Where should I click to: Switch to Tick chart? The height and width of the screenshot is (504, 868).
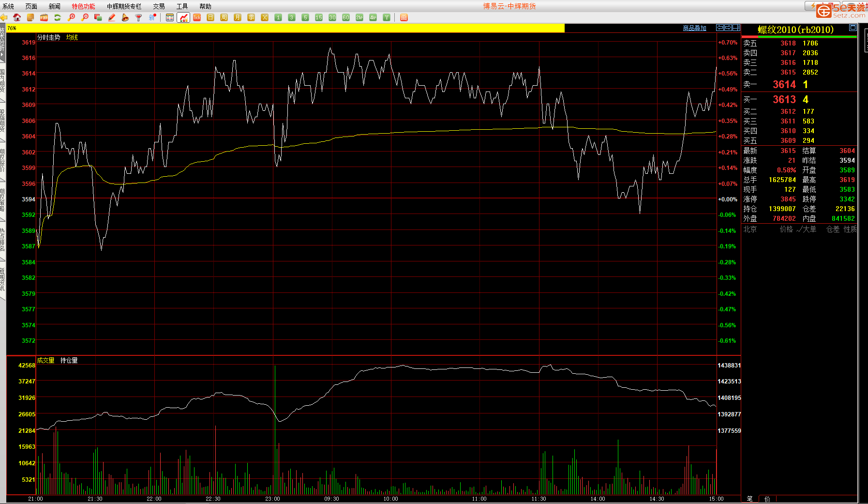[197, 17]
